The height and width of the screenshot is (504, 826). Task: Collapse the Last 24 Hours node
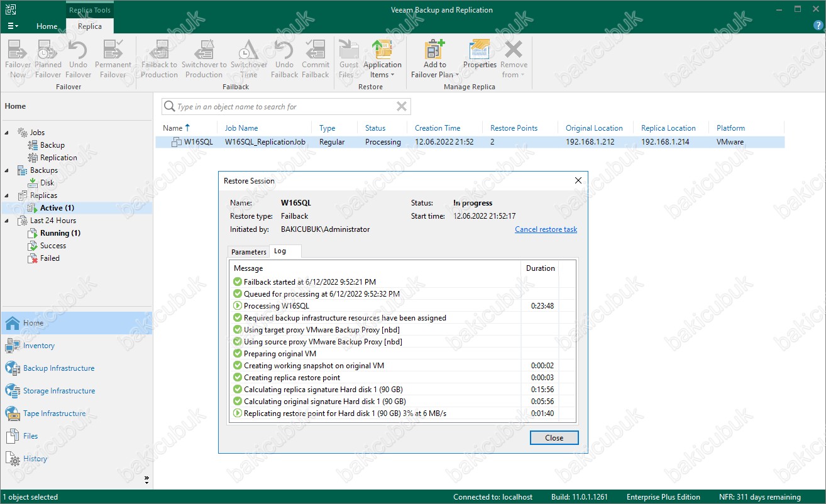8,221
